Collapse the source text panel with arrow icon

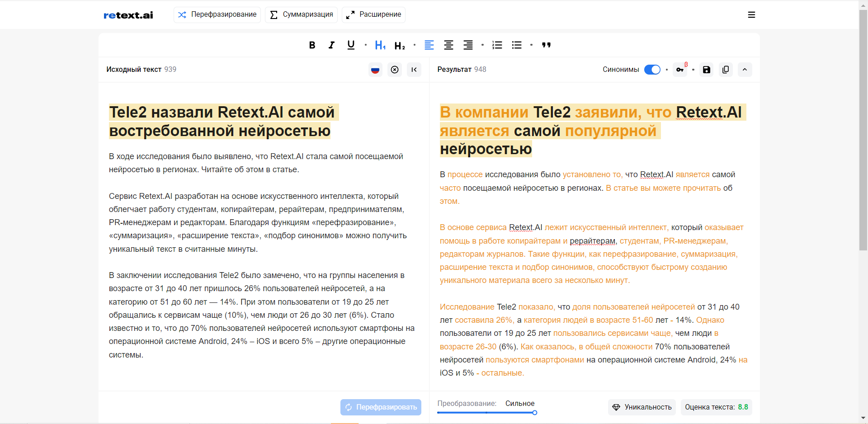pyautogui.click(x=414, y=70)
